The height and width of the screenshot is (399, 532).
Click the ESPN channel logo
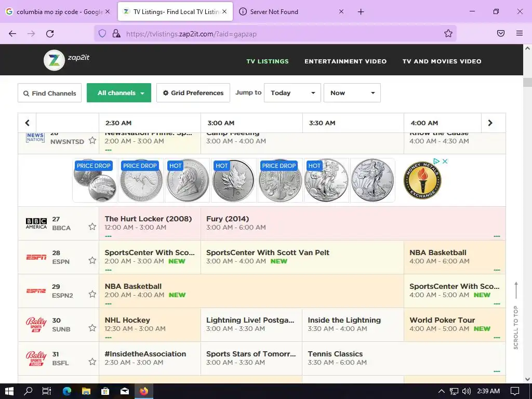36,257
